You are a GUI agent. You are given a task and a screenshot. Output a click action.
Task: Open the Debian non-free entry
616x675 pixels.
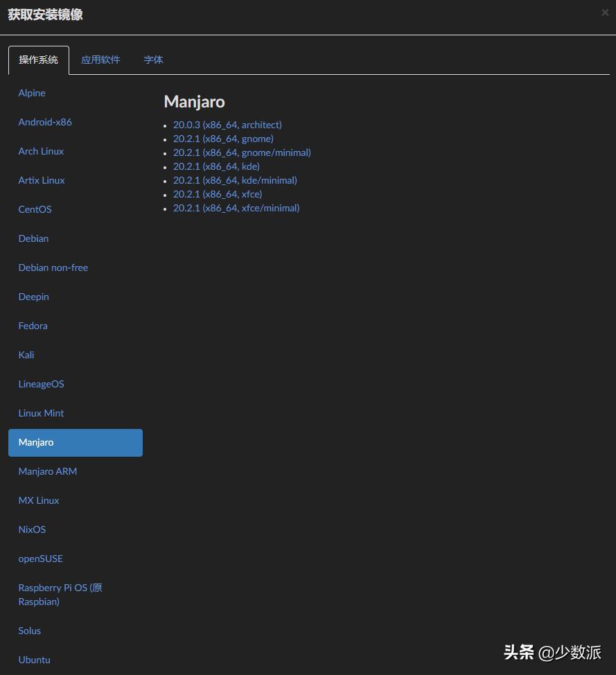coord(53,268)
